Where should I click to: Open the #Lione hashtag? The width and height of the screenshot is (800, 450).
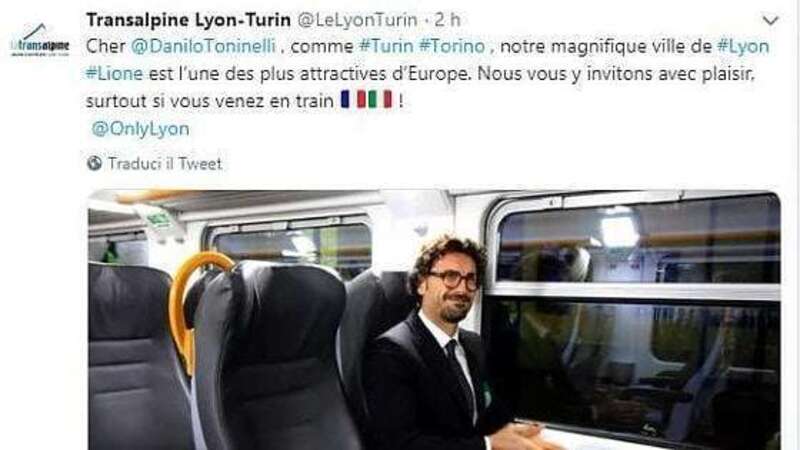point(114,74)
